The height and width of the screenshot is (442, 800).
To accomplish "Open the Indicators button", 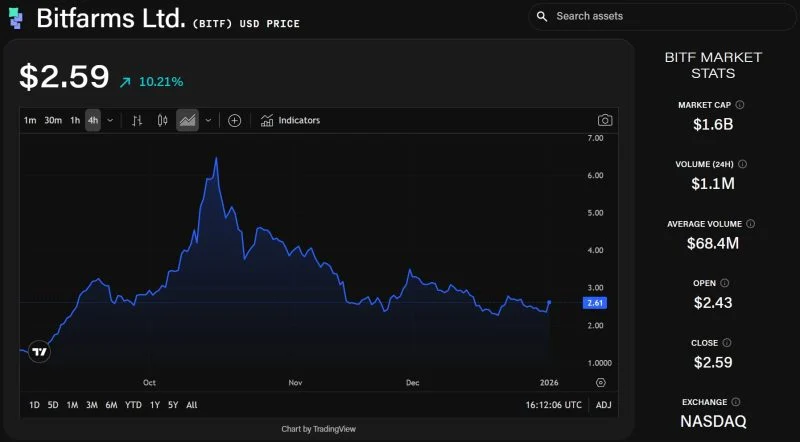I will 290,121.
